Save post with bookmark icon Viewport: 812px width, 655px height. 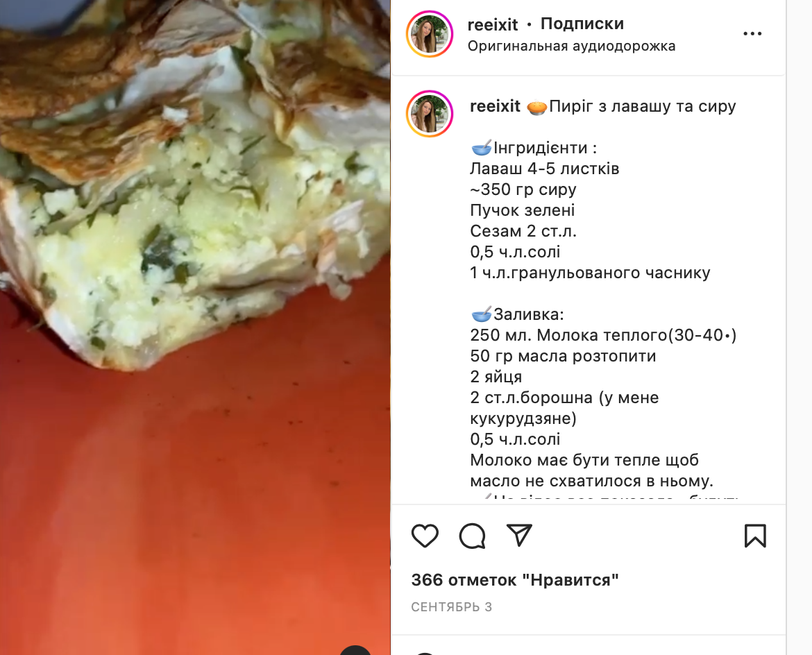click(755, 536)
